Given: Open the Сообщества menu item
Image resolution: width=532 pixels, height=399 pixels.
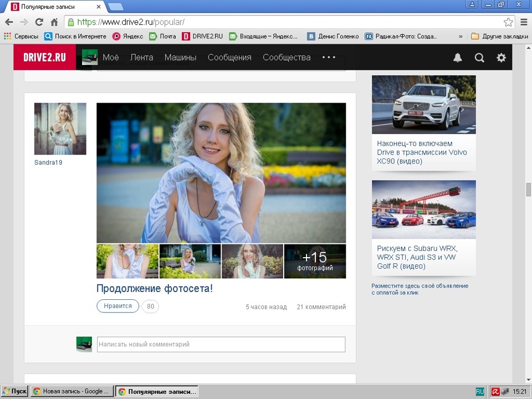Looking at the screenshot, I should tap(287, 58).
